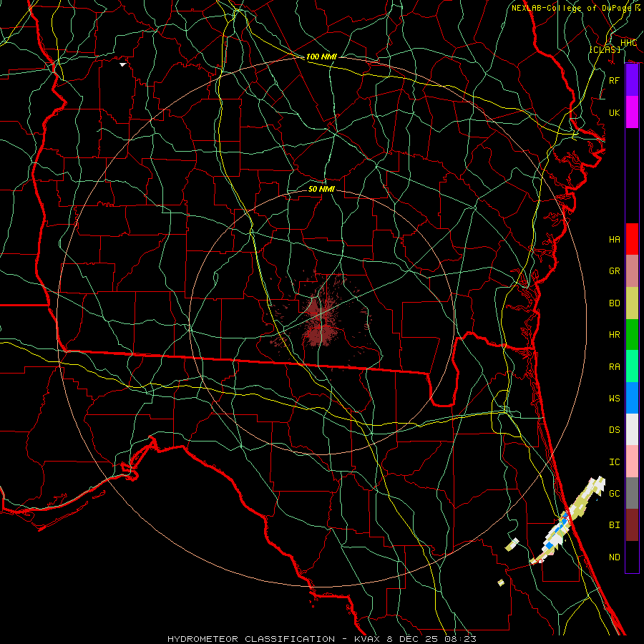Click the HHC product code text
The width and height of the screenshot is (644, 644).
click(x=628, y=43)
